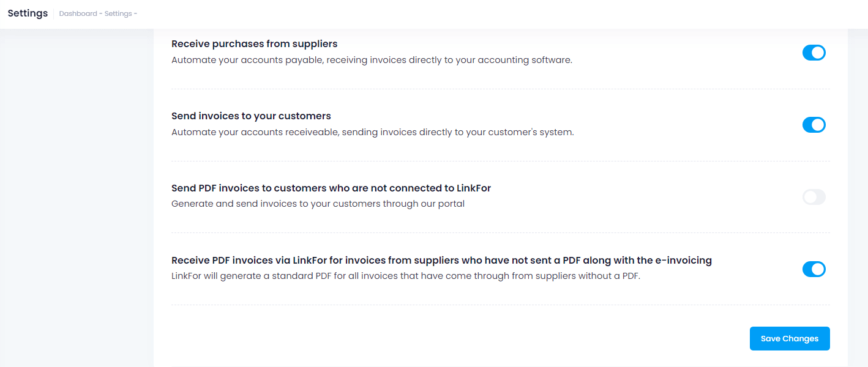The width and height of the screenshot is (868, 367).
Task: Click the Settings breadcrumb link
Action: pos(118,13)
